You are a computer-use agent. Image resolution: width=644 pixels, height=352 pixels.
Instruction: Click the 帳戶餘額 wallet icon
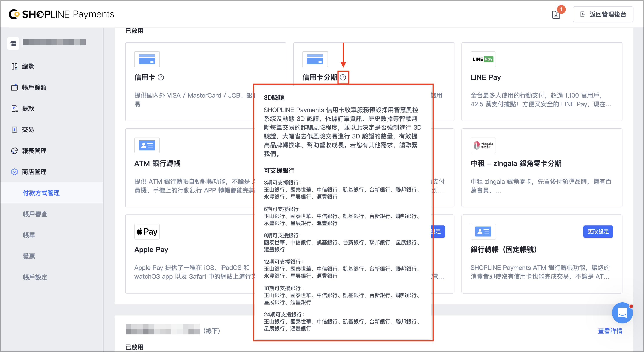(14, 87)
